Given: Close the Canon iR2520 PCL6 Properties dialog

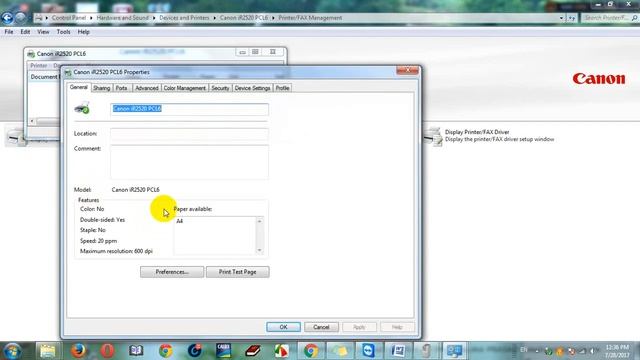Looking at the screenshot, I should [x=407, y=71].
